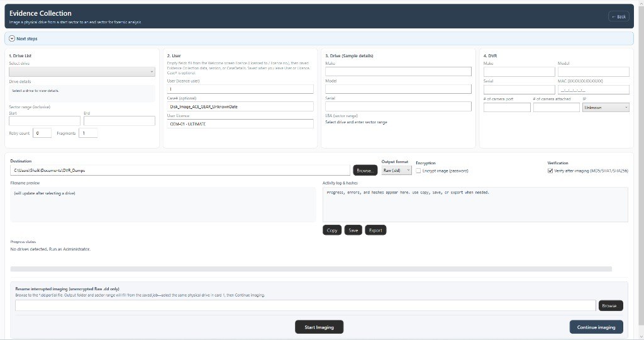This screenshot has width=644, height=340.
Task: Export the activity log
Action: (375, 230)
